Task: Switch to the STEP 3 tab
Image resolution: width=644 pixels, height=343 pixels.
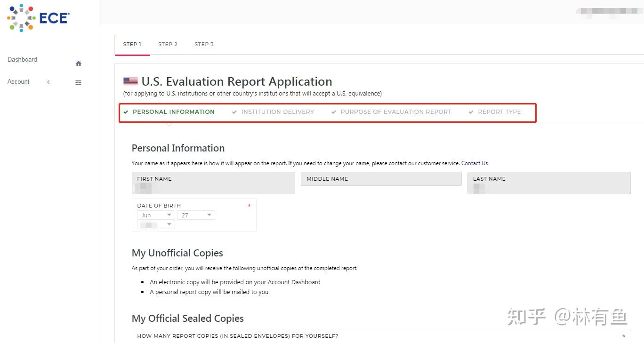Action: (x=204, y=44)
